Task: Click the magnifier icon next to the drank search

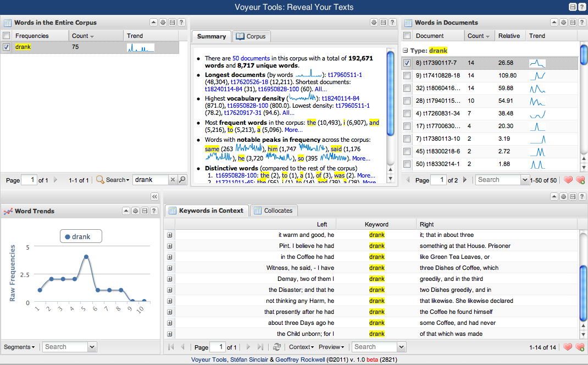Action: click(x=182, y=180)
